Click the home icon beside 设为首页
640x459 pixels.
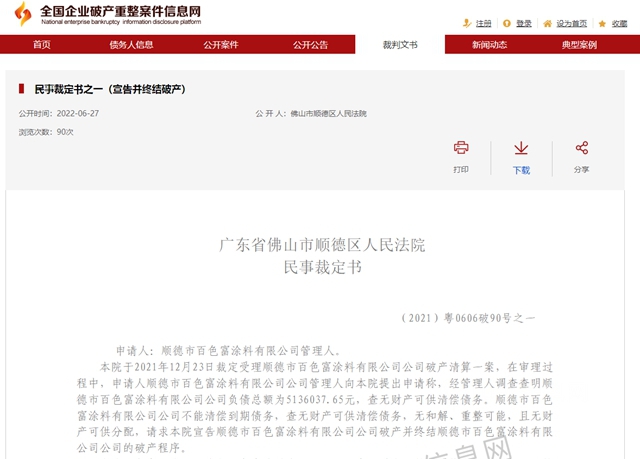click(547, 24)
